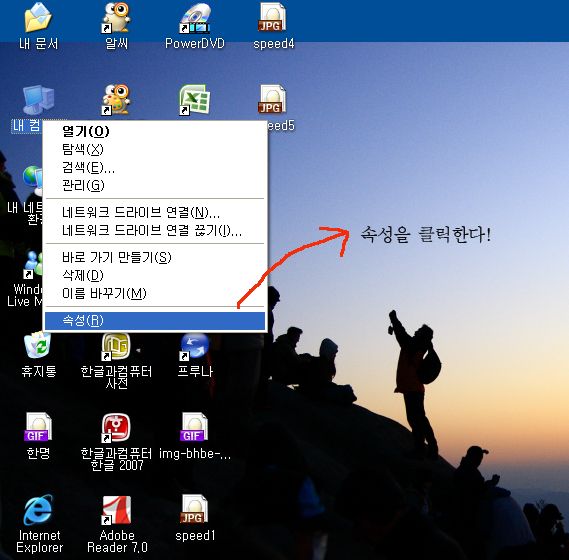Click the Adobe Reader 7.0 label text
The height and width of the screenshot is (560, 569).
click(x=117, y=541)
